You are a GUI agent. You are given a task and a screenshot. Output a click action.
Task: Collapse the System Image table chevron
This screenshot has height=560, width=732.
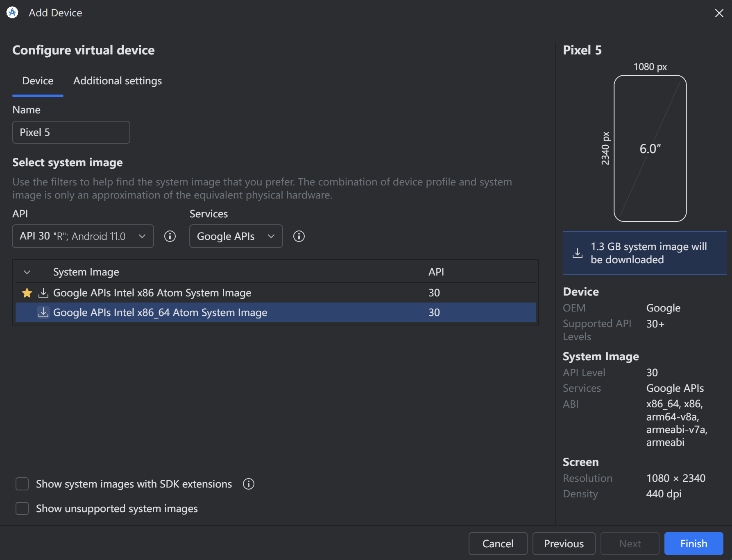point(27,272)
